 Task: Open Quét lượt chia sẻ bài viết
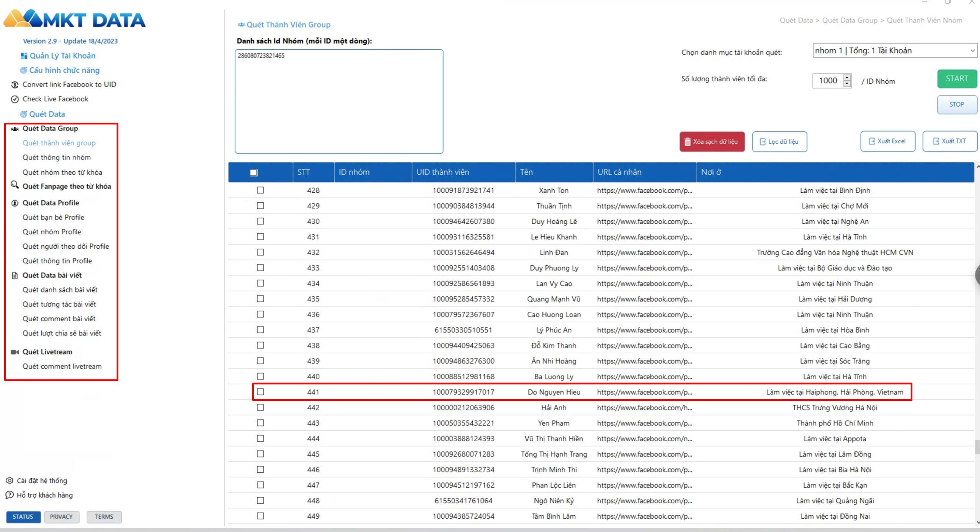(x=62, y=333)
